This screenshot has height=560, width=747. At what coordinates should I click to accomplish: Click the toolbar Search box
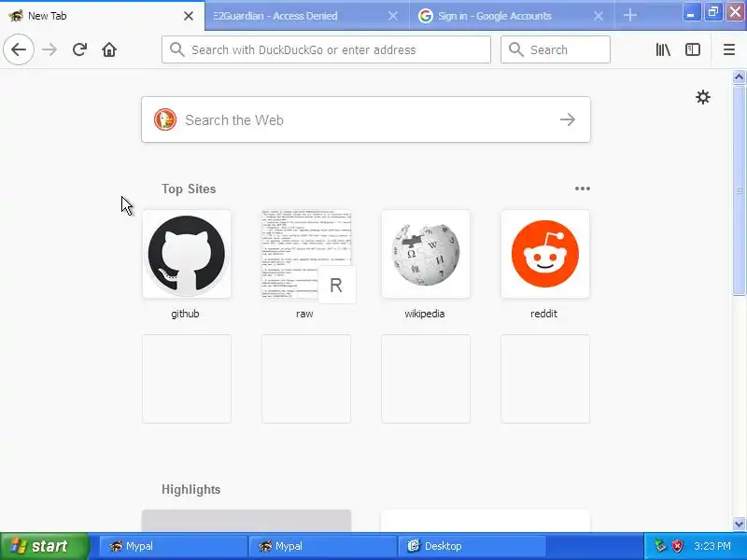(555, 49)
